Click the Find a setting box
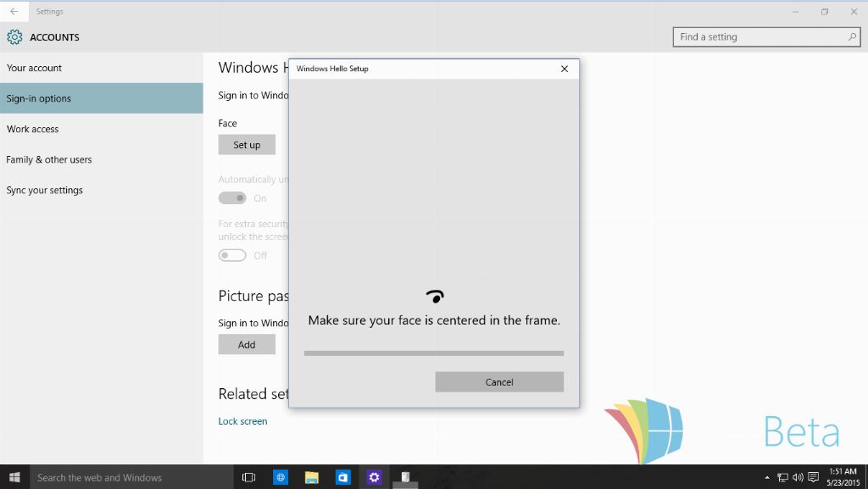Viewport: 868px width, 489px height. point(759,37)
